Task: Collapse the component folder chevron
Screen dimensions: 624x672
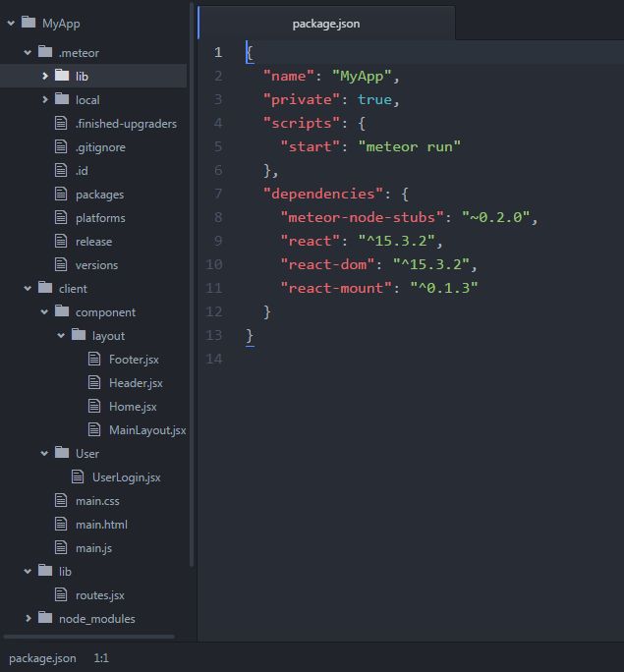Action: click(x=44, y=312)
